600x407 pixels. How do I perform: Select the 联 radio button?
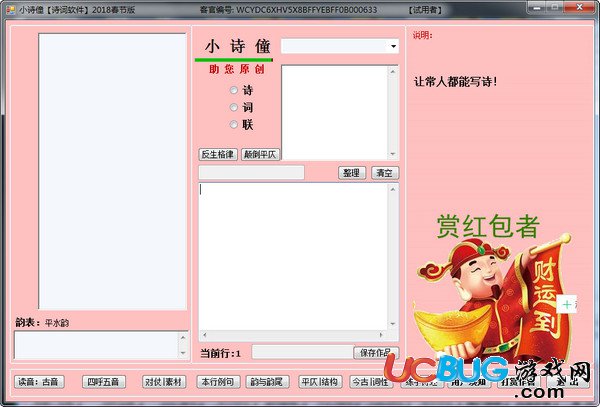pos(233,125)
